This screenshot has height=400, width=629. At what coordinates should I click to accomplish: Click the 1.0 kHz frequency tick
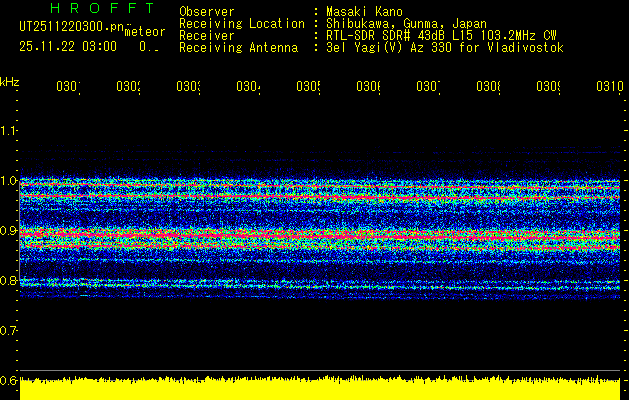(9, 181)
